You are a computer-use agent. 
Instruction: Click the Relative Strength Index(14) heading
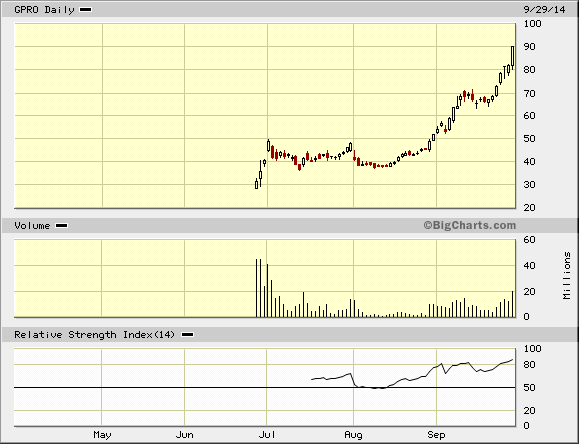point(94,335)
